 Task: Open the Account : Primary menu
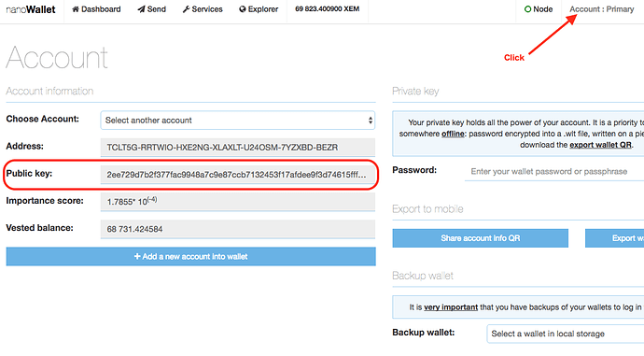click(602, 9)
